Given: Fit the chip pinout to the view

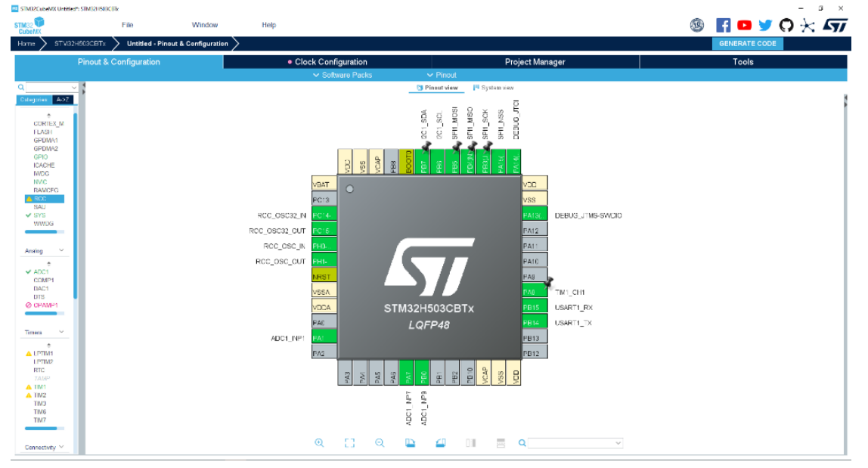Looking at the screenshot, I should pos(349,443).
